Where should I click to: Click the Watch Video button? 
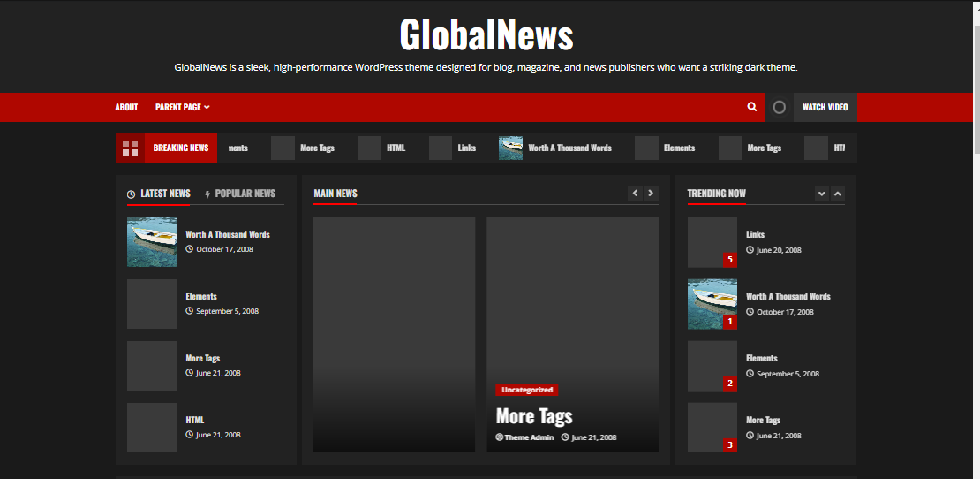pyautogui.click(x=825, y=108)
